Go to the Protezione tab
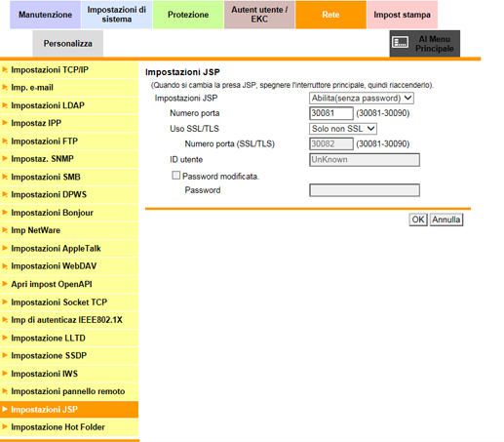Image resolution: width=504 pixels, height=442 pixels. (188, 15)
